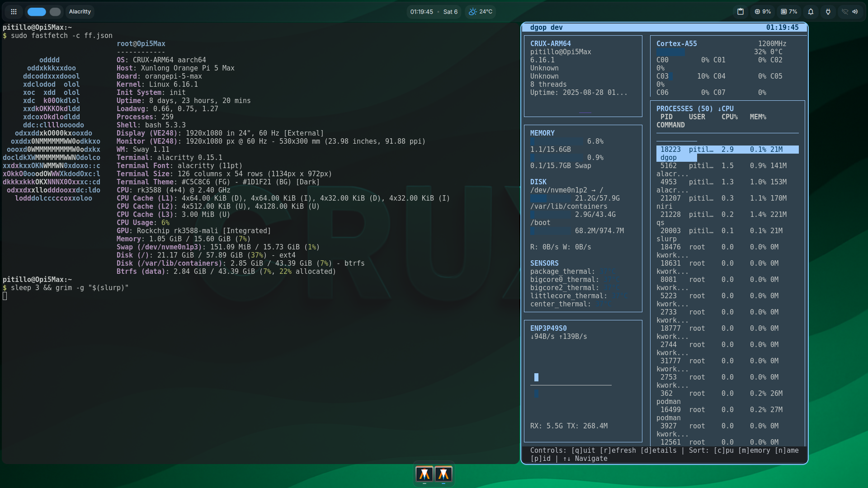Click the memory usage bar at 6.8%
The height and width of the screenshot is (488, 868).
click(x=557, y=141)
